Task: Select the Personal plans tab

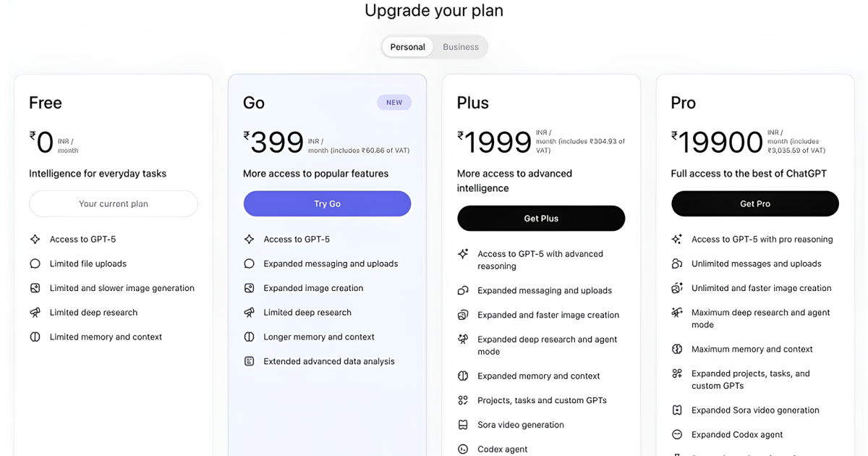Action: pyautogui.click(x=407, y=47)
